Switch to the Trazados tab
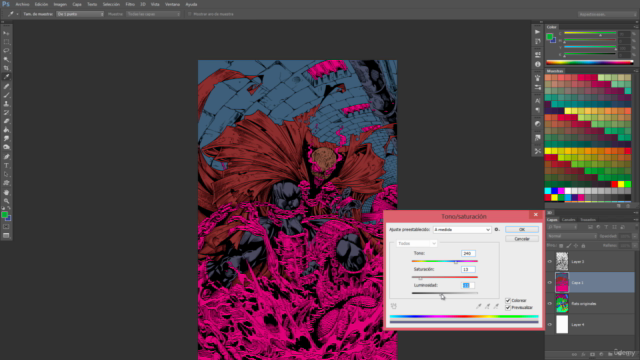The width and height of the screenshot is (640, 360). coord(588,220)
